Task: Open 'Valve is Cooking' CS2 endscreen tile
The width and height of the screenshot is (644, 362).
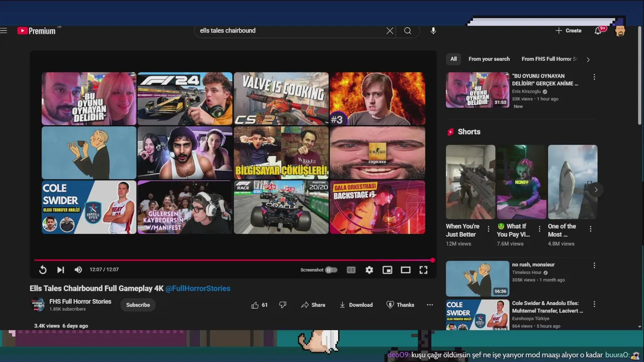Action: click(281, 99)
